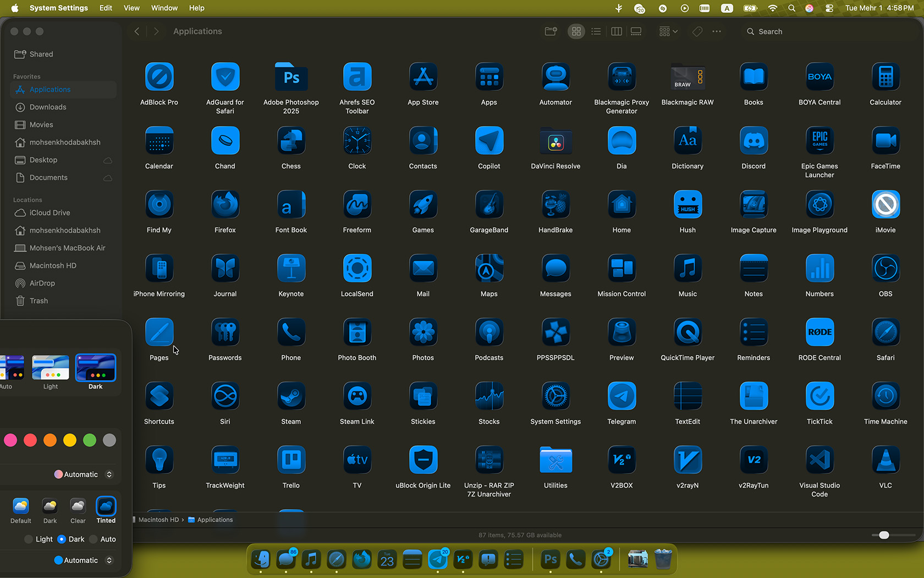
Task: Switch Finder to list view
Action: click(596, 31)
